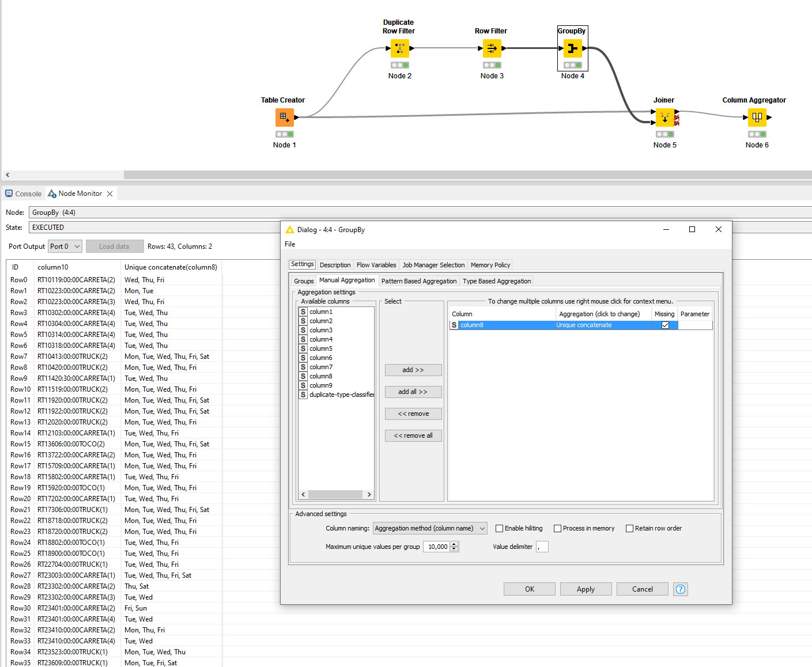Click string type icon of selected column8 row
Viewport: 812px width, 667px height.
point(454,325)
